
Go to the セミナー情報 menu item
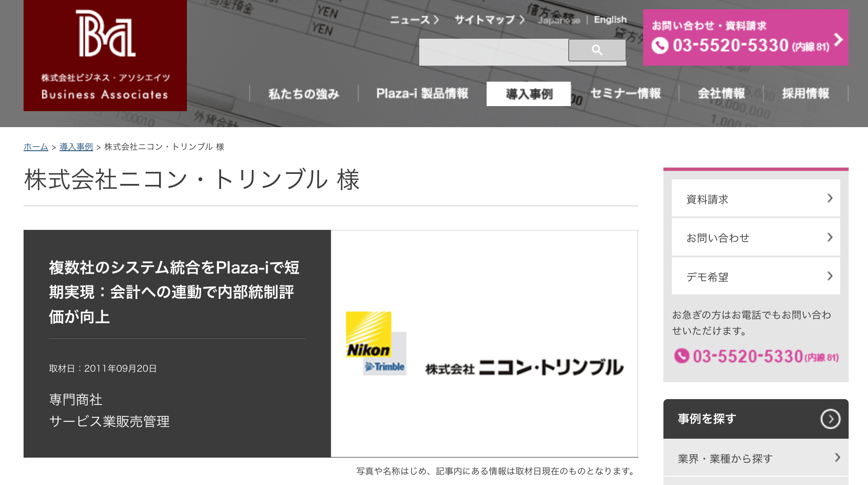point(625,93)
